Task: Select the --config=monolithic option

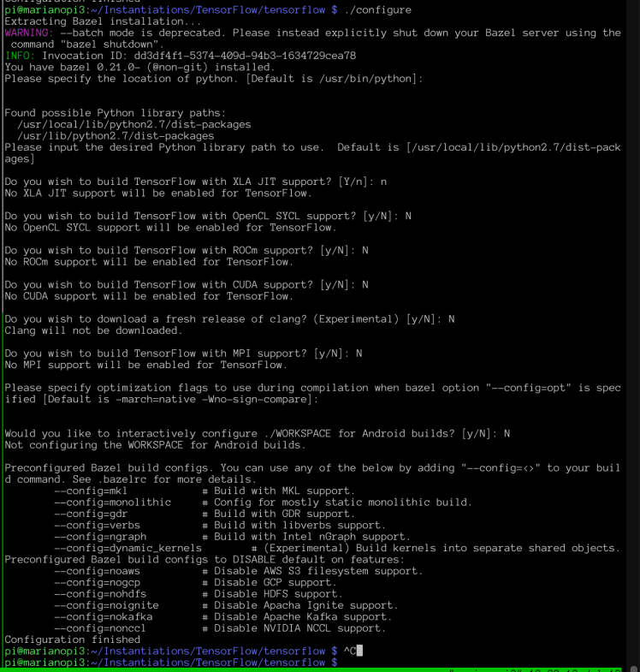Action: click(113, 503)
